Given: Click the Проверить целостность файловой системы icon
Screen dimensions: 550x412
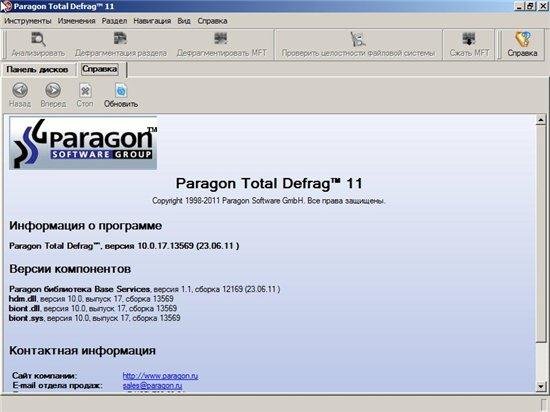Looking at the screenshot, I should click(358, 39).
